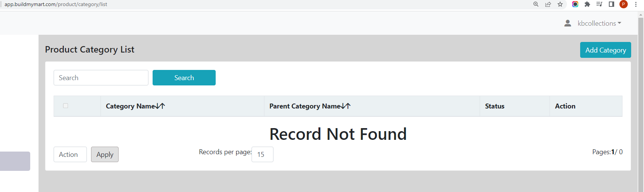The height and width of the screenshot is (192, 644).
Task: Sort by Parent Category Name column arrows
Action: (346, 106)
